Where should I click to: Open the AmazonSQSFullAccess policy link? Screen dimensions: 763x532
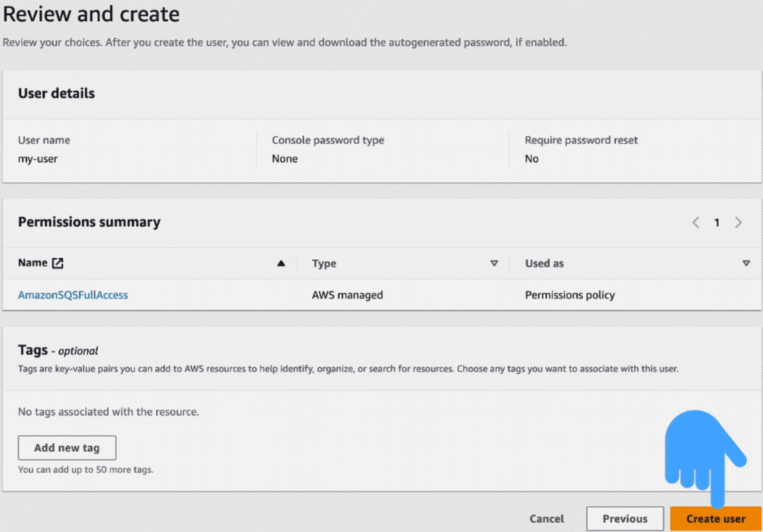pos(73,295)
